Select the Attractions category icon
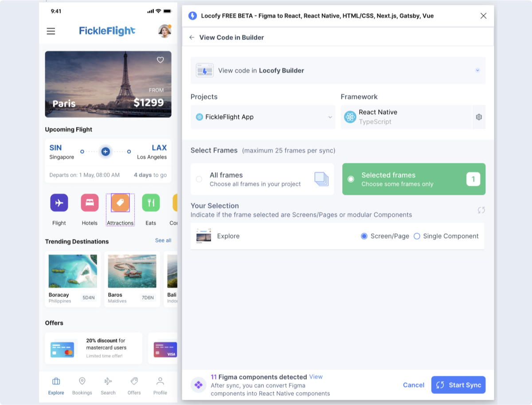This screenshot has height=405, width=532. point(120,203)
